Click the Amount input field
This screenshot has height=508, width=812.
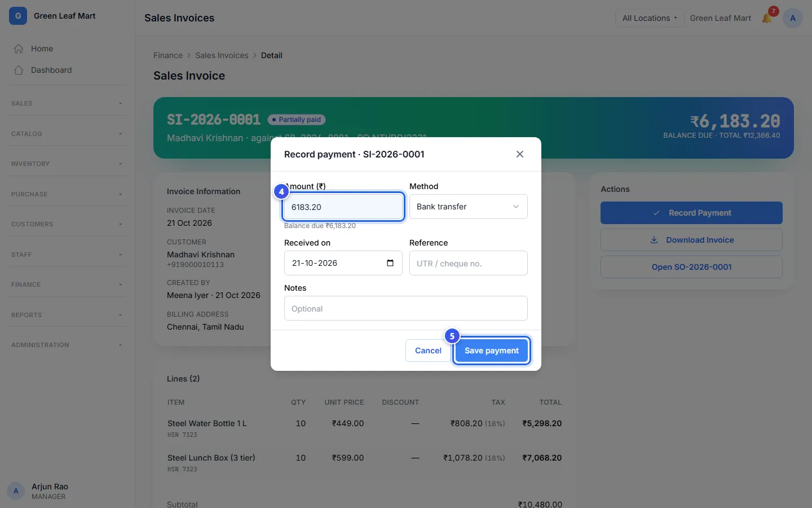tap(343, 207)
